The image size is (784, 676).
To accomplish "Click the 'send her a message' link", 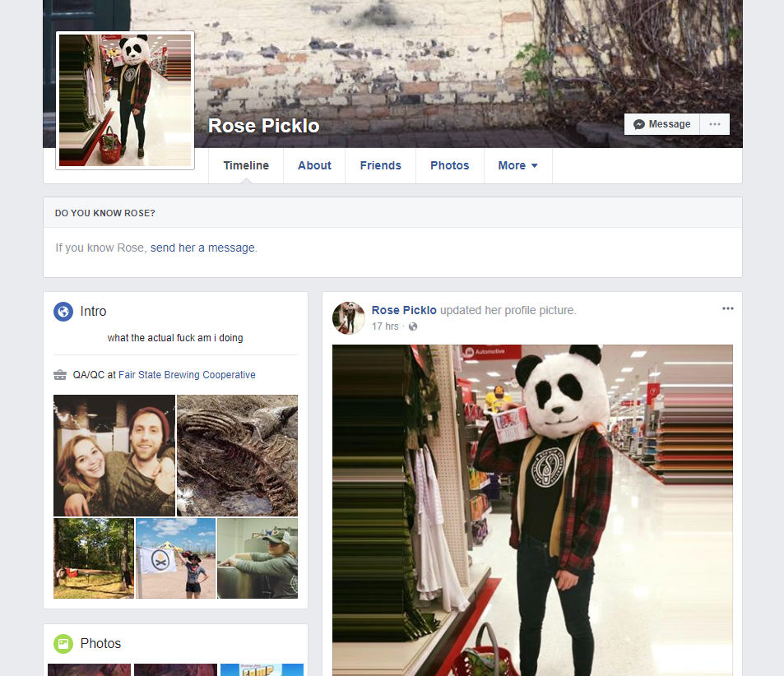I will coord(202,248).
